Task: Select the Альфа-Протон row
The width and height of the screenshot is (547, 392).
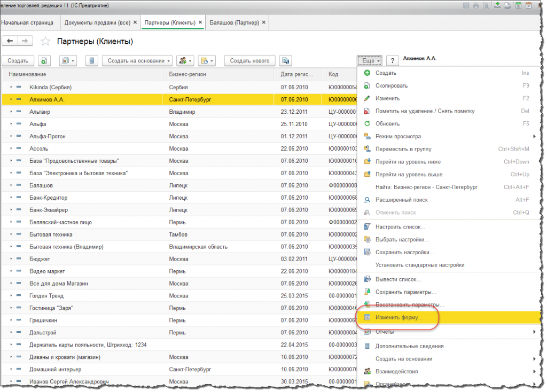Action: (x=179, y=136)
